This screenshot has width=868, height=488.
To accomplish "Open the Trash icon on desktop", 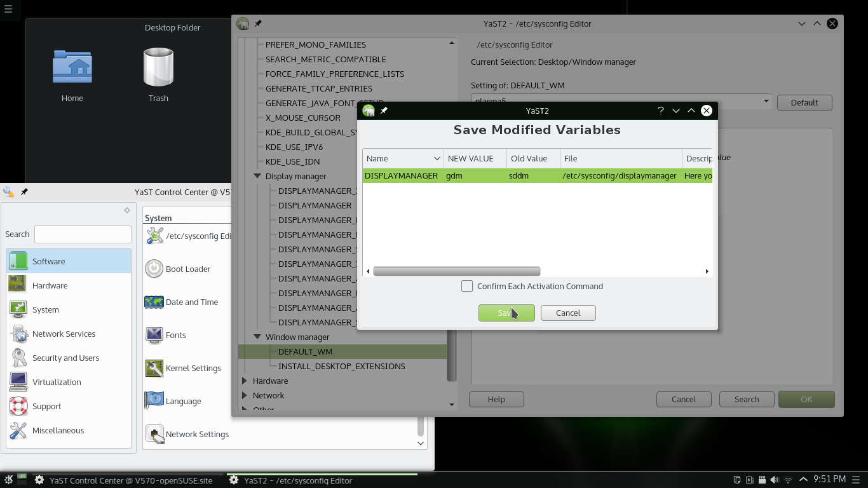I will pos(158,67).
